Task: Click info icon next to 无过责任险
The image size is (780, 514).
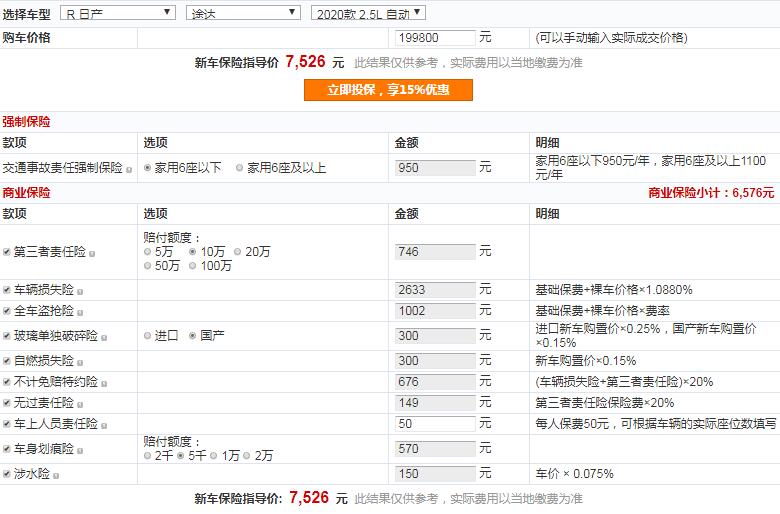Action: pyautogui.click(x=80, y=405)
